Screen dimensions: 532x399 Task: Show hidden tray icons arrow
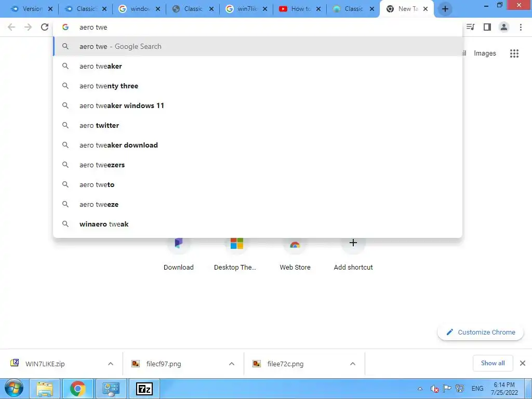coord(420,389)
